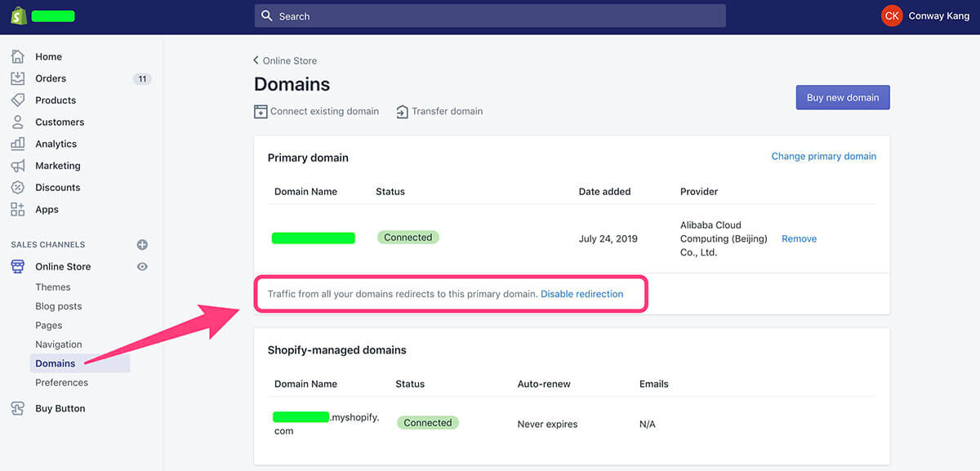Click the Buy new domain button
980x471 pixels.
tap(843, 97)
